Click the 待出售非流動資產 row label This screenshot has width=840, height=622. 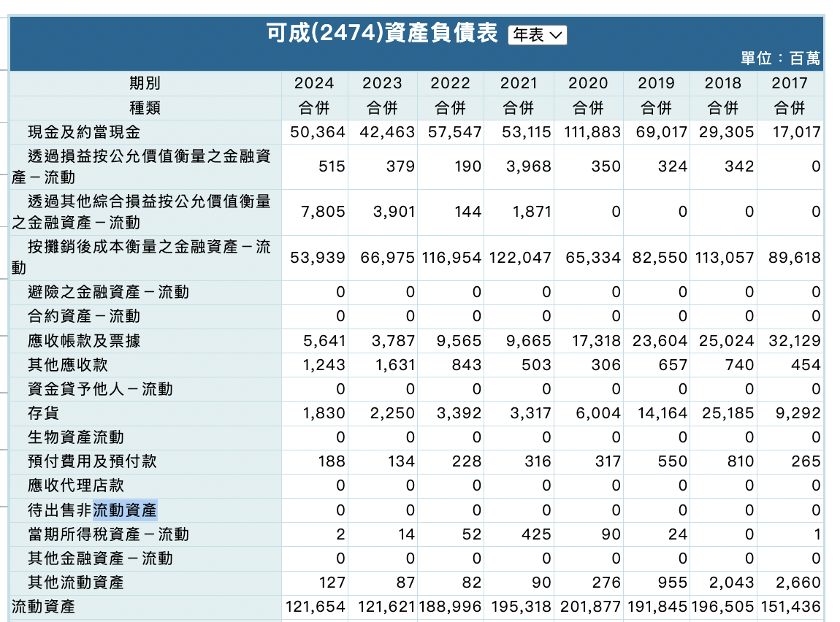pos(92,510)
